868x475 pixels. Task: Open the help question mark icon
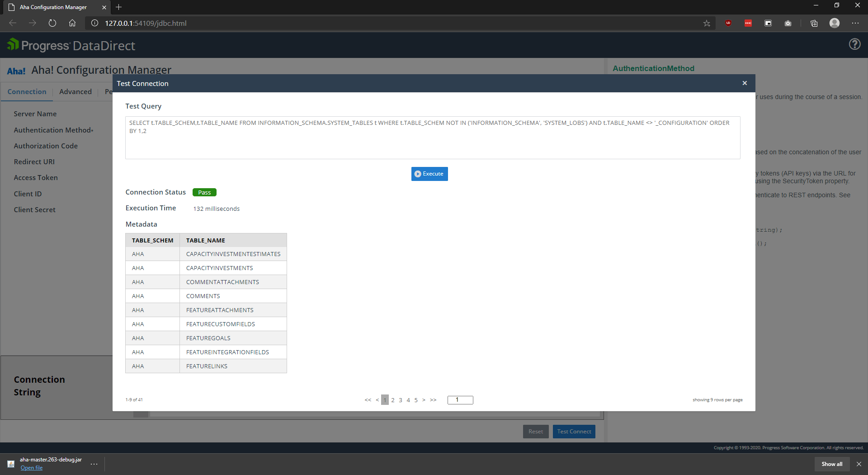[x=854, y=44]
